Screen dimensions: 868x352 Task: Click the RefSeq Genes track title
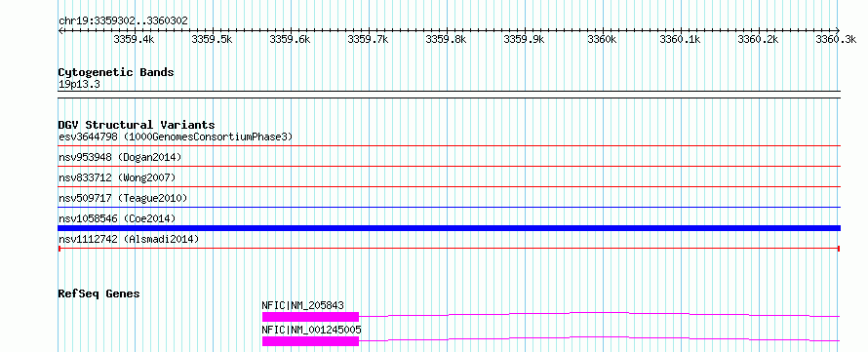(x=99, y=293)
